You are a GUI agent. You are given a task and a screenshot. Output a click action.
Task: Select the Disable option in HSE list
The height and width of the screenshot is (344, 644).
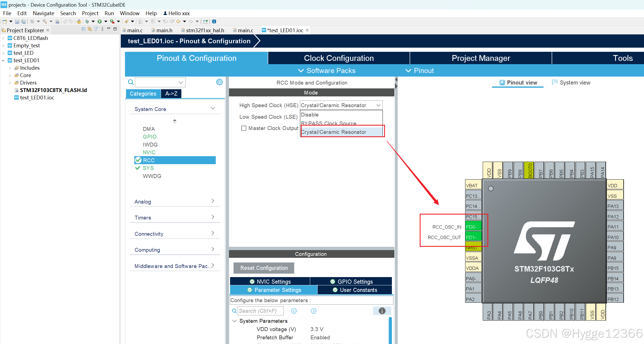(x=310, y=115)
